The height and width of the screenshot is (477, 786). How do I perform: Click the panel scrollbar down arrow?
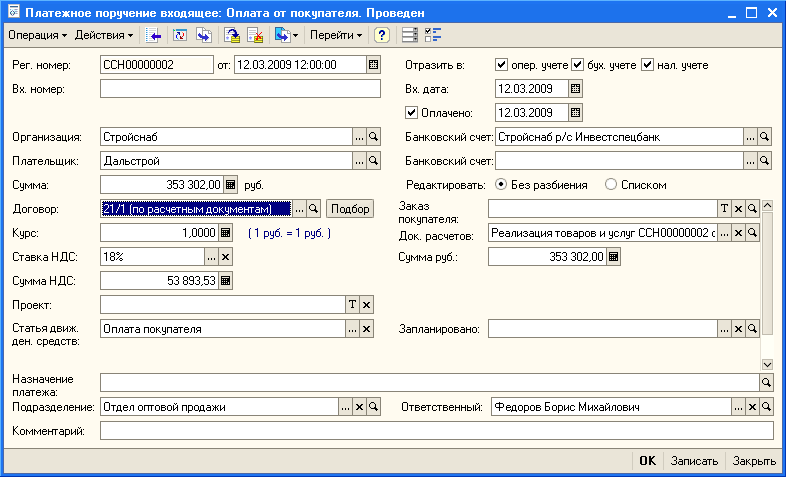click(767, 364)
